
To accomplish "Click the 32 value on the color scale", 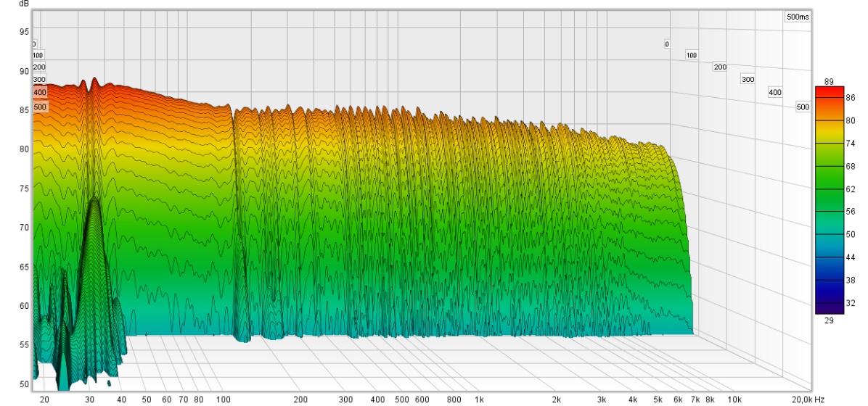I will click(x=851, y=303).
